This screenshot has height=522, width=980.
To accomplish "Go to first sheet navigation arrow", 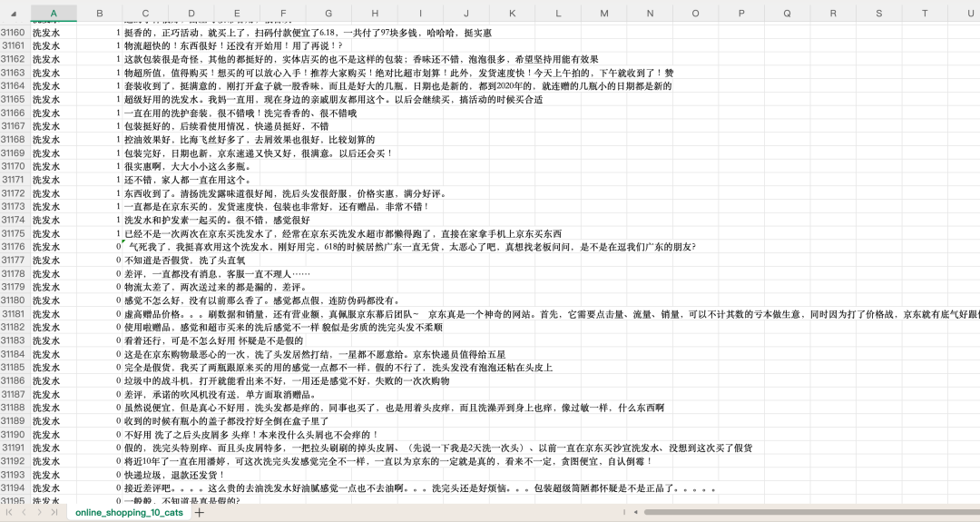I will coord(9,512).
